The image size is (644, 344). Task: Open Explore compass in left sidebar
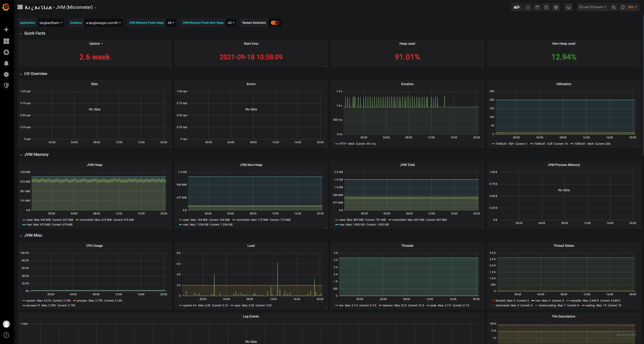[x=6, y=52]
